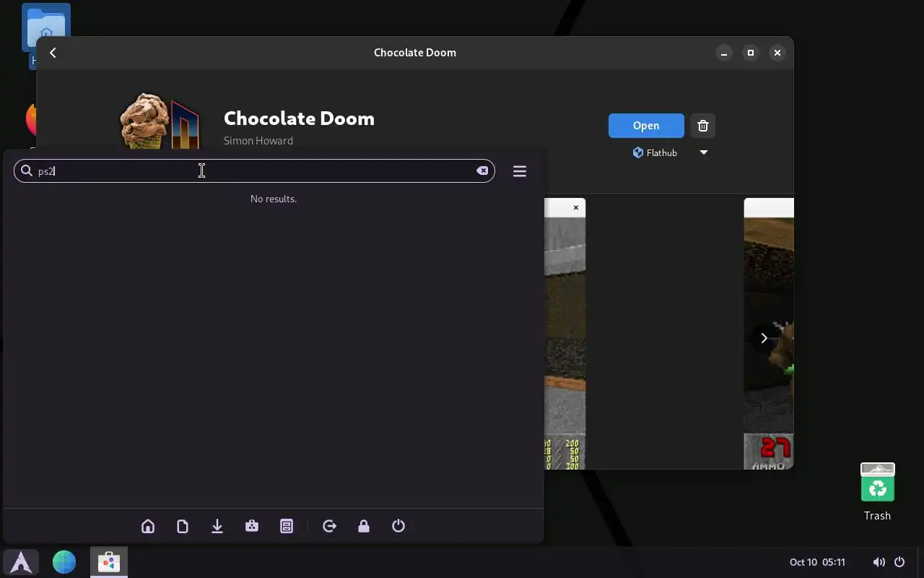Click the Chocolate Doom window title bar
The image size is (924, 578).
tap(415, 53)
